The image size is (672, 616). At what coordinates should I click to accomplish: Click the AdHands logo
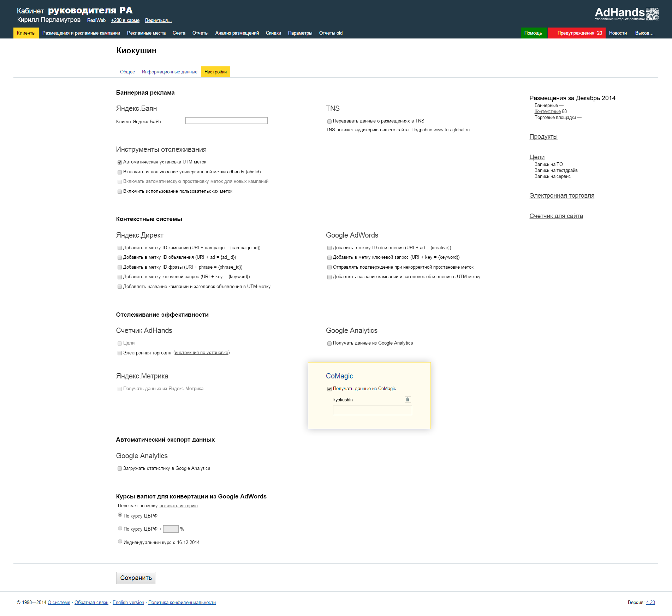tap(626, 14)
